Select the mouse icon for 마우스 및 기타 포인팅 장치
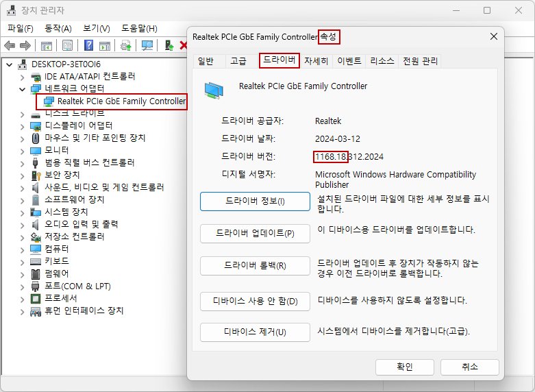 point(36,138)
